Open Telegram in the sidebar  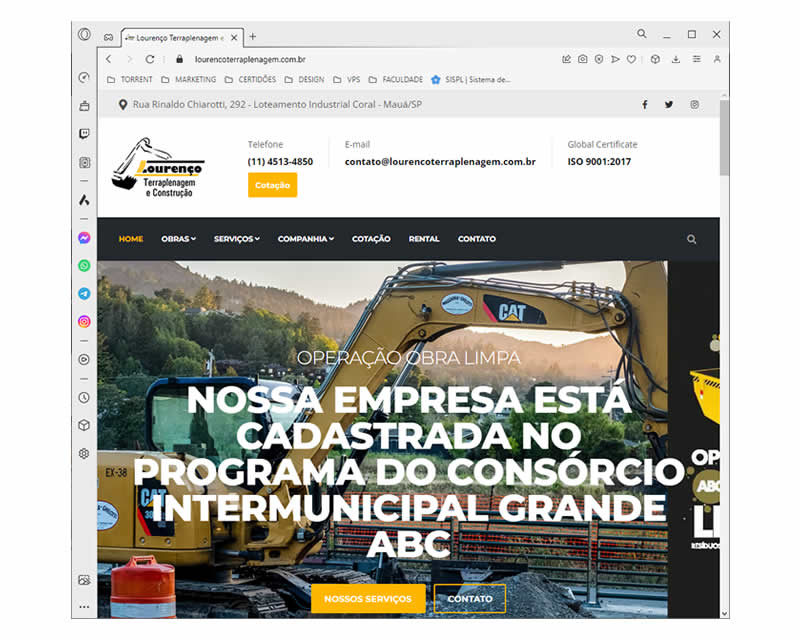tap(84, 294)
